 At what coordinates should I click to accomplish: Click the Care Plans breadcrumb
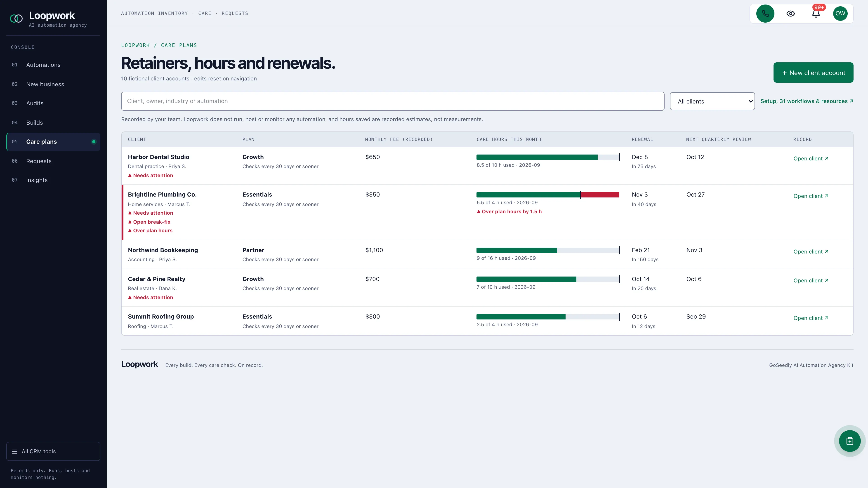point(179,45)
